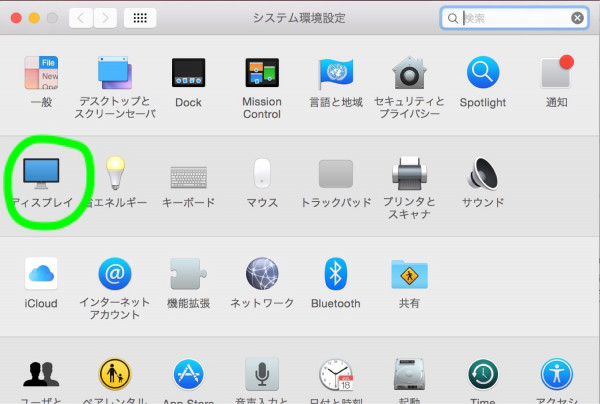
Task: Click the back navigation arrow
Action: [x=82, y=18]
